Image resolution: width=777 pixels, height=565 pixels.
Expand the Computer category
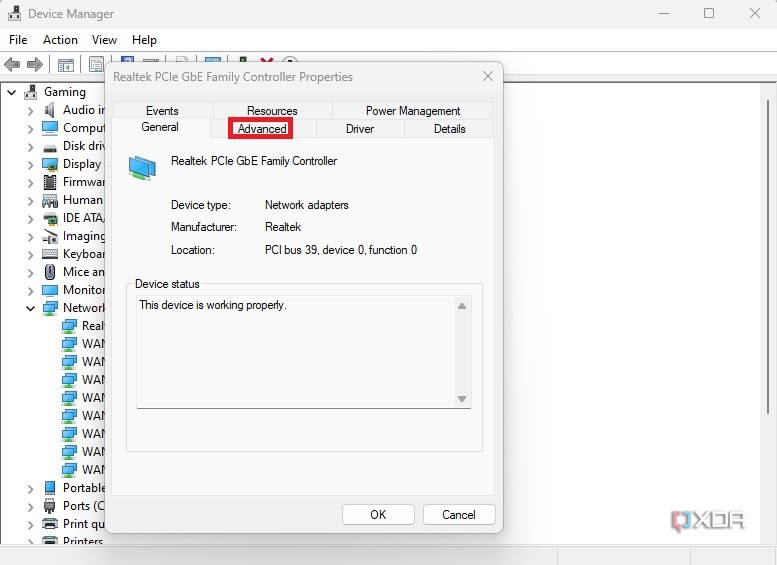(31, 129)
